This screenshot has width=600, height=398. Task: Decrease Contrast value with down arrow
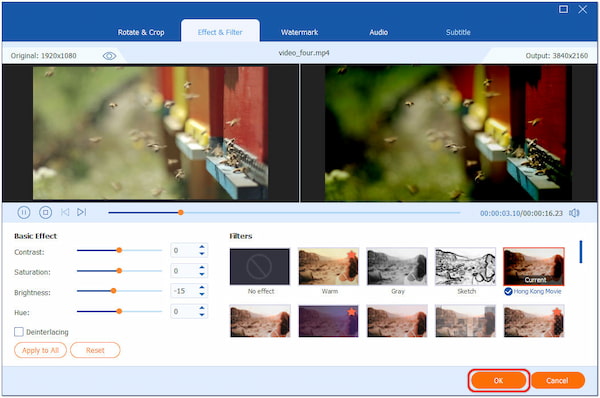[202, 254]
